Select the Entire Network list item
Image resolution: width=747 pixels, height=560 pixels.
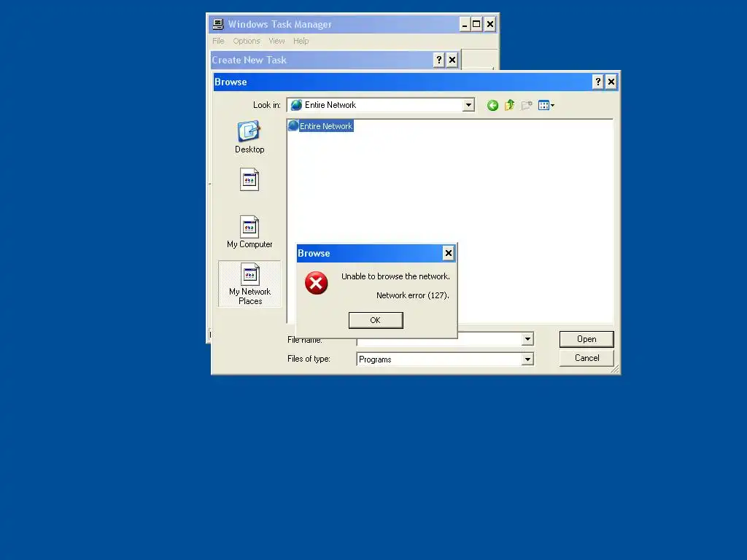[321, 125]
